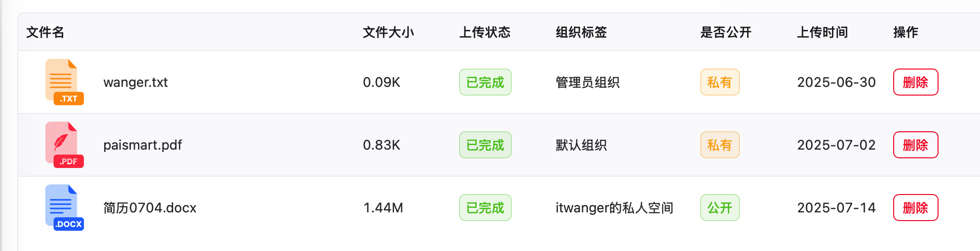980x251 pixels.
Task: Click the PDF file icon for paismart.pdf
Action: 65,145
